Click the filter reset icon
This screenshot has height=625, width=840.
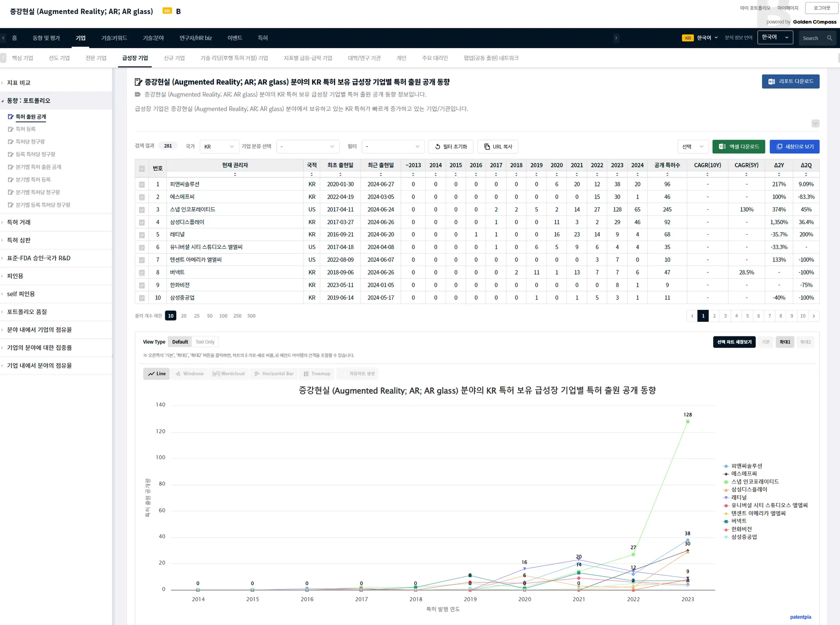(438, 147)
